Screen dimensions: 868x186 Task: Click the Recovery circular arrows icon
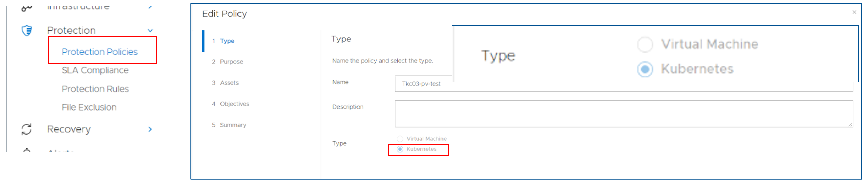tap(27, 129)
